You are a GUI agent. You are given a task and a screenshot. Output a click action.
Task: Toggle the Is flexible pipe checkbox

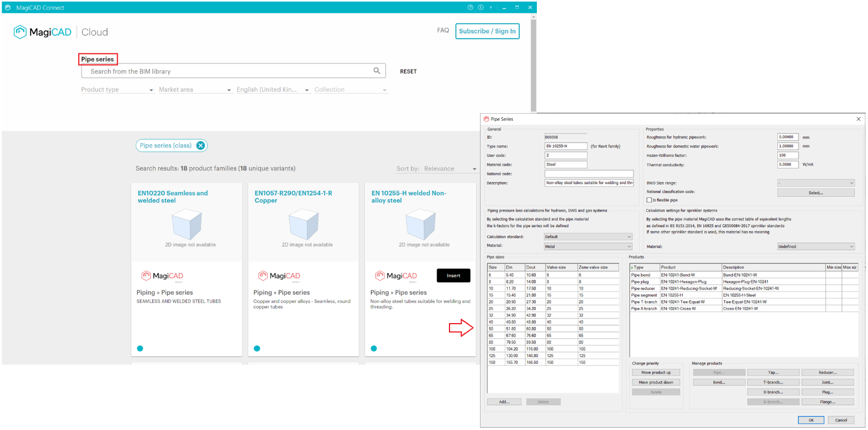pyautogui.click(x=649, y=200)
